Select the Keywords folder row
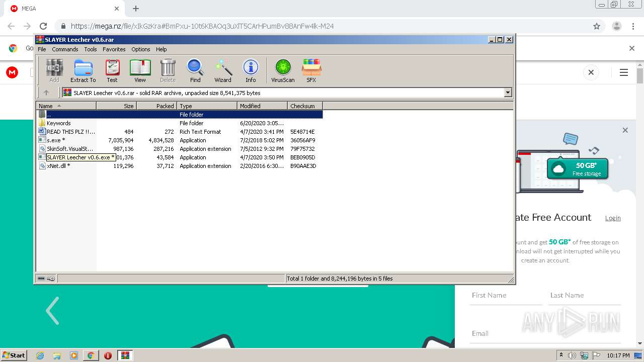 pos(180,123)
